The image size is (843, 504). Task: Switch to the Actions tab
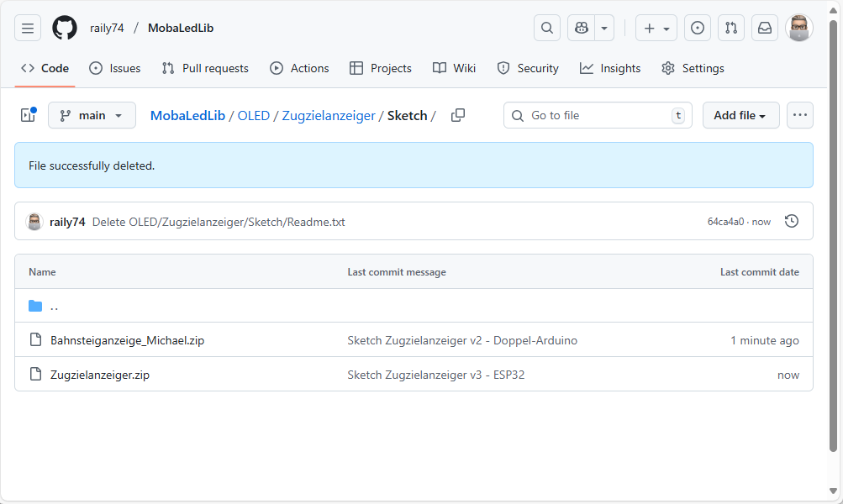(x=299, y=68)
